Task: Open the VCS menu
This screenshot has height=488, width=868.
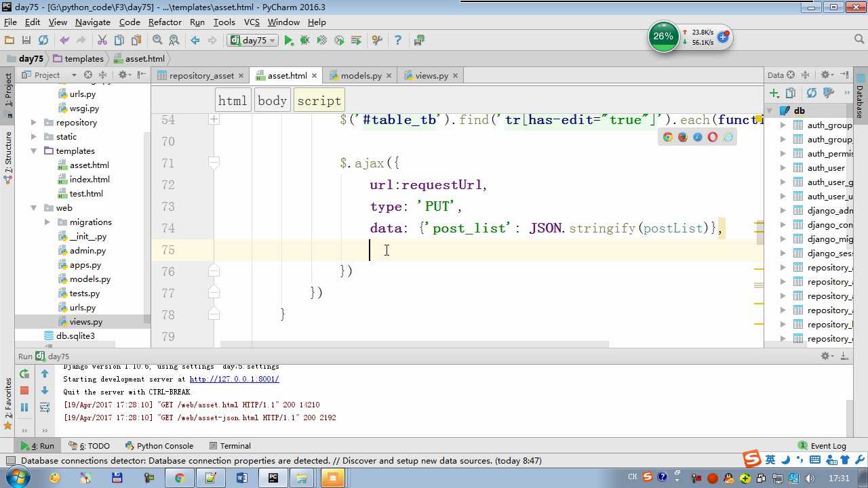Action: [x=252, y=22]
